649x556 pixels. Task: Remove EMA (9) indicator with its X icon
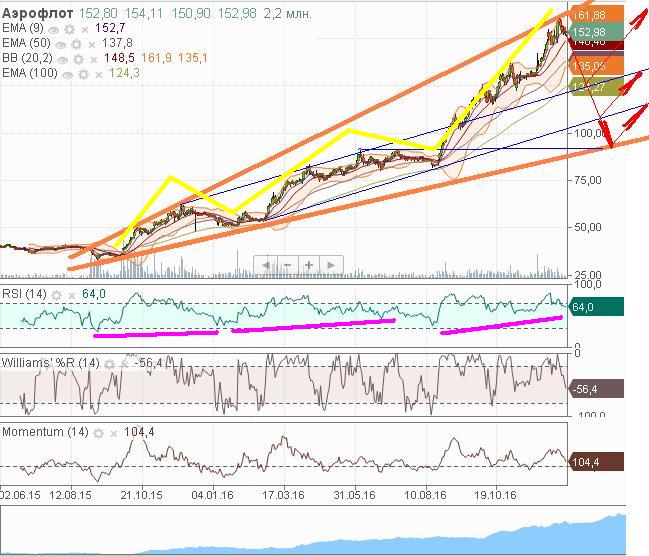(84, 30)
